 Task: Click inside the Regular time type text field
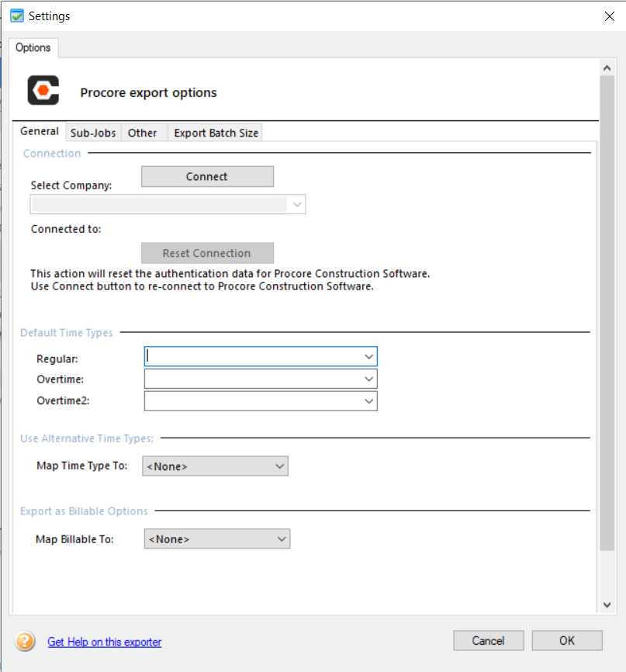tap(253, 357)
